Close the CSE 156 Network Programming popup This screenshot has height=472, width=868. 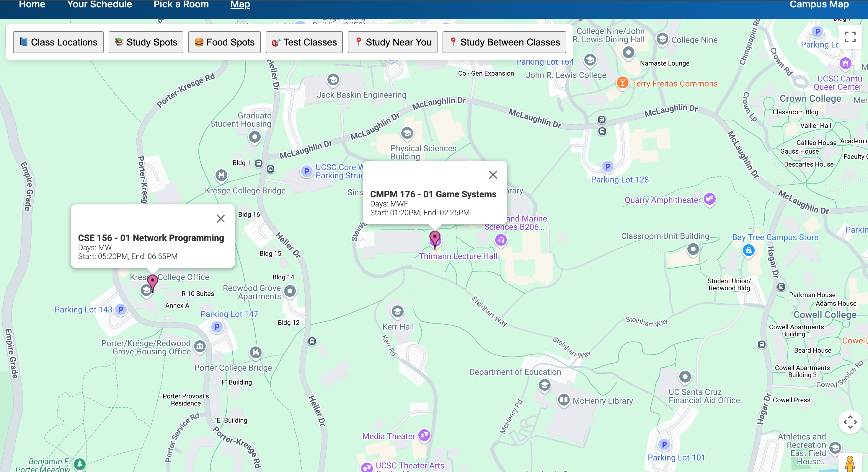[220, 219]
